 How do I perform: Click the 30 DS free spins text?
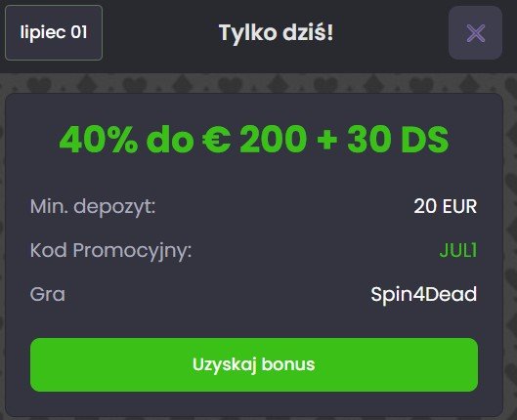point(398,140)
